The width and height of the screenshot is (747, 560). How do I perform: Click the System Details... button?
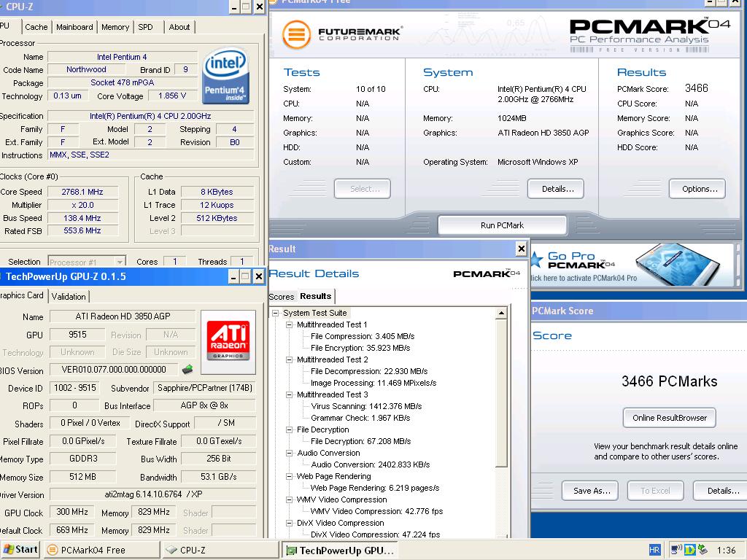point(555,189)
